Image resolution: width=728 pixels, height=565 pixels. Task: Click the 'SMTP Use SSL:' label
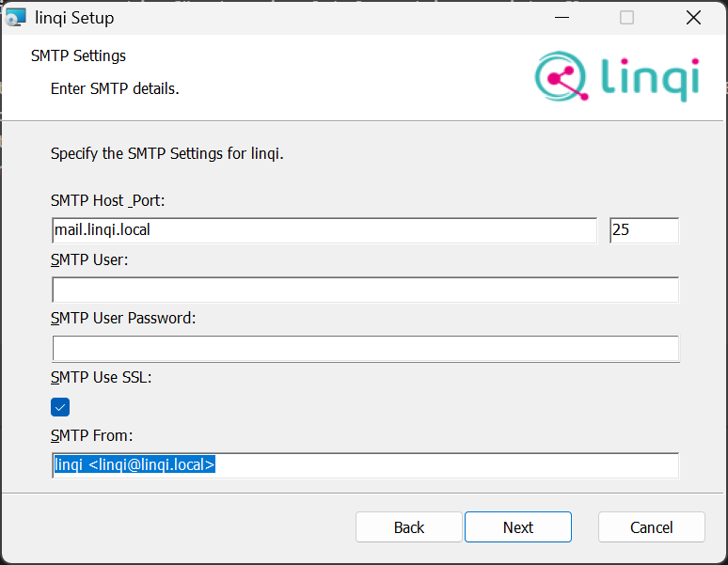tap(102, 377)
